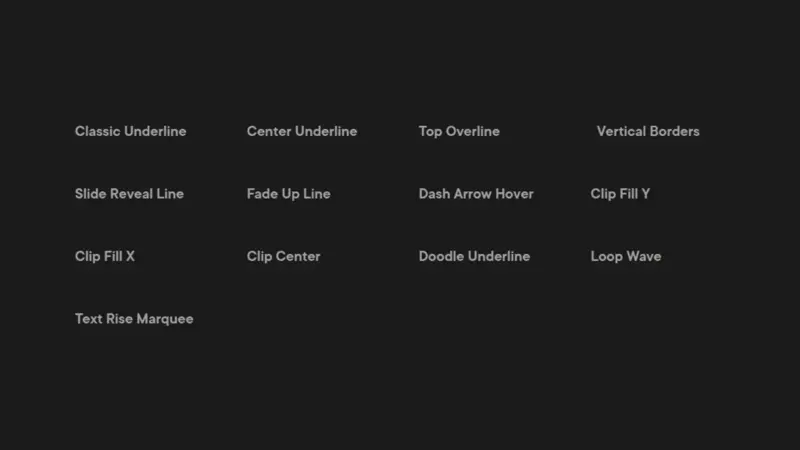Select the Clip Fill X link

pyautogui.click(x=105, y=257)
